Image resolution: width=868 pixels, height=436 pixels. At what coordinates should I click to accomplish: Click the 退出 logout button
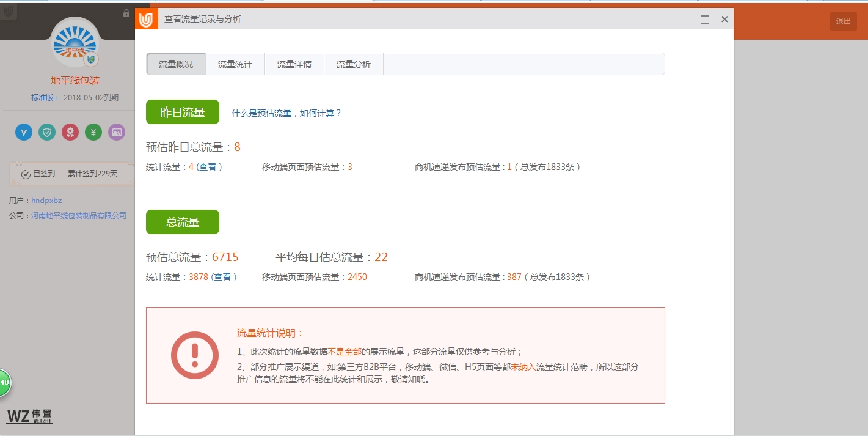(843, 21)
